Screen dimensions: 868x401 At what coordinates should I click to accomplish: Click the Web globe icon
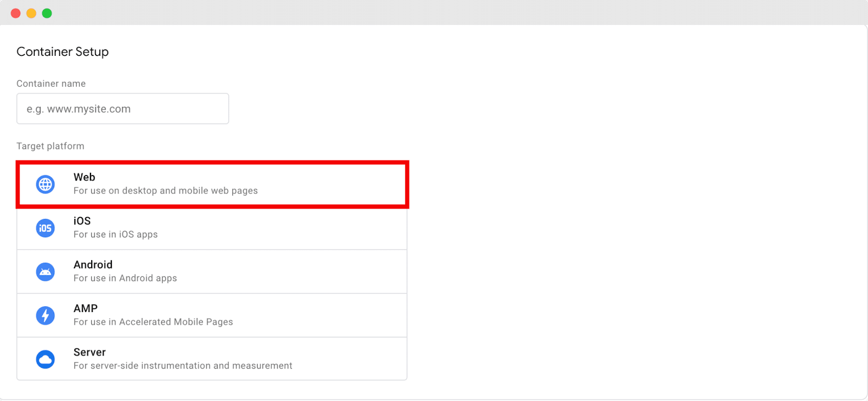coord(46,184)
